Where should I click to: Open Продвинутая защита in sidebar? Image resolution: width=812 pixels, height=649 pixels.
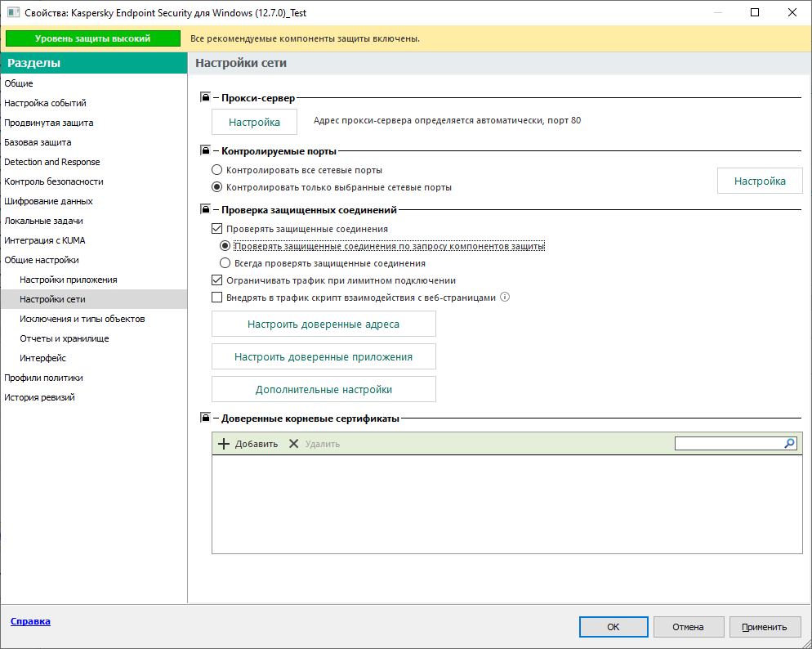tap(49, 123)
